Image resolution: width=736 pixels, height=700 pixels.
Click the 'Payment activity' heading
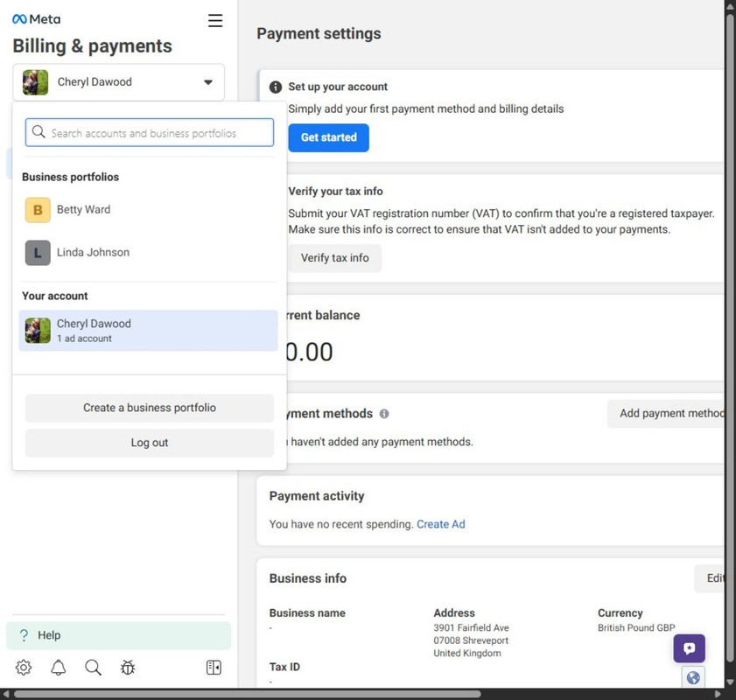pyautogui.click(x=317, y=496)
